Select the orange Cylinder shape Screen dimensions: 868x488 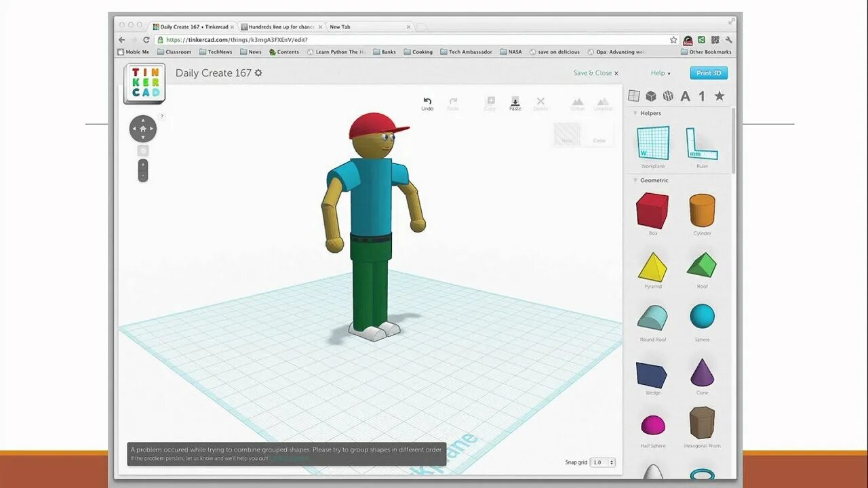click(x=702, y=213)
